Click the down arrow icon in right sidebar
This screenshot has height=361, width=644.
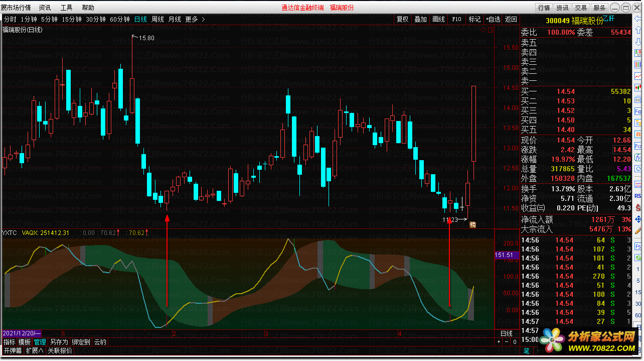coord(638,41)
